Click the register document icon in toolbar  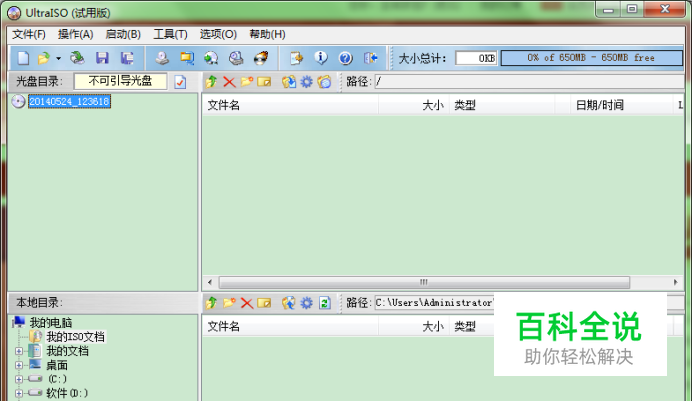coord(296,58)
